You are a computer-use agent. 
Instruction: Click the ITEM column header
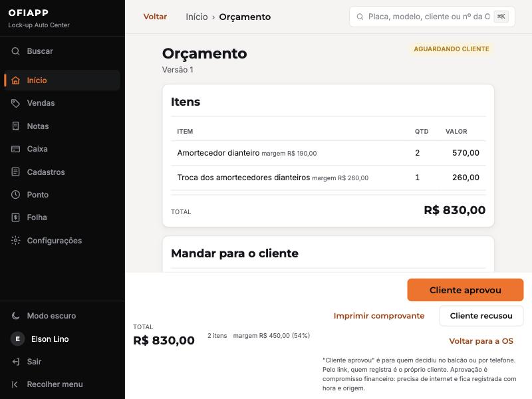click(185, 132)
